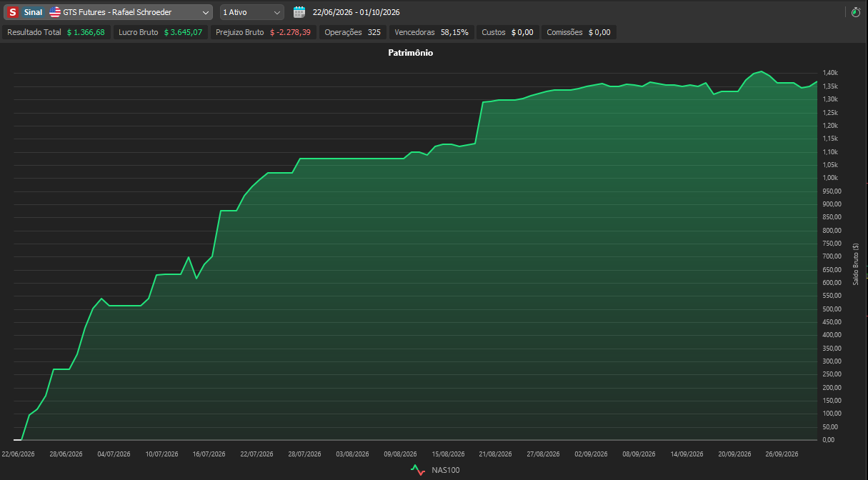Screen dimensions: 868x480
Task: Click the 16/07/2026 x-axis date label
Action: point(209,454)
